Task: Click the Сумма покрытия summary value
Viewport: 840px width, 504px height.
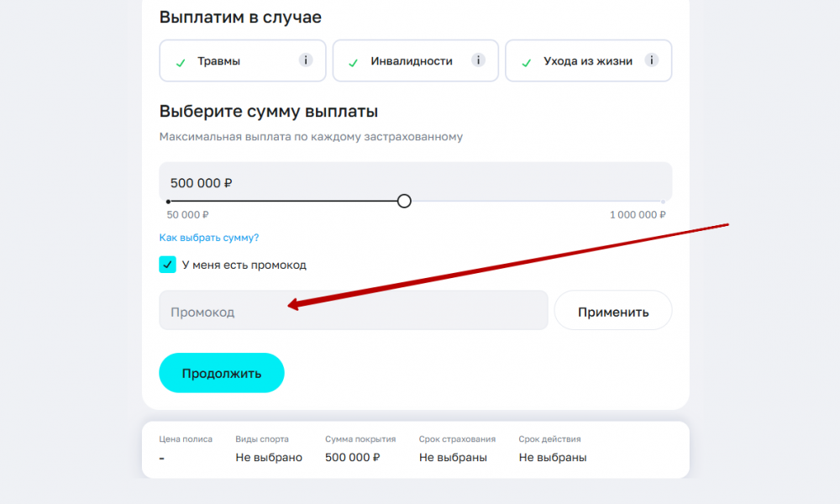Action: [x=353, y=458]
